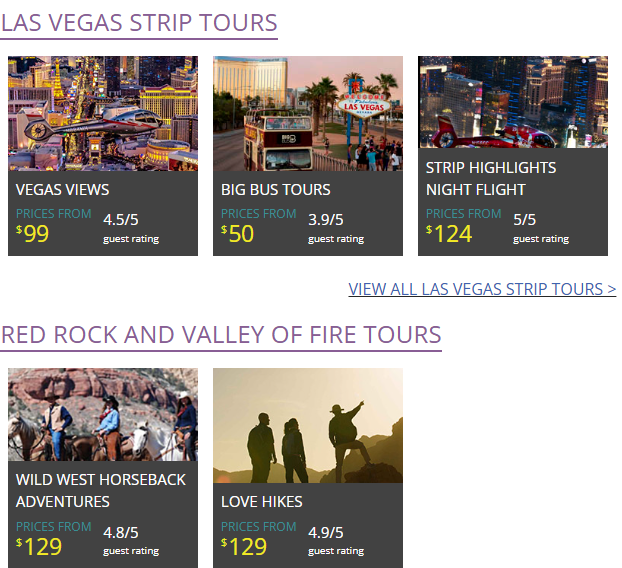Click the Vegas Views title
Screen dimensions: 622x568
[x=63, y=189]
